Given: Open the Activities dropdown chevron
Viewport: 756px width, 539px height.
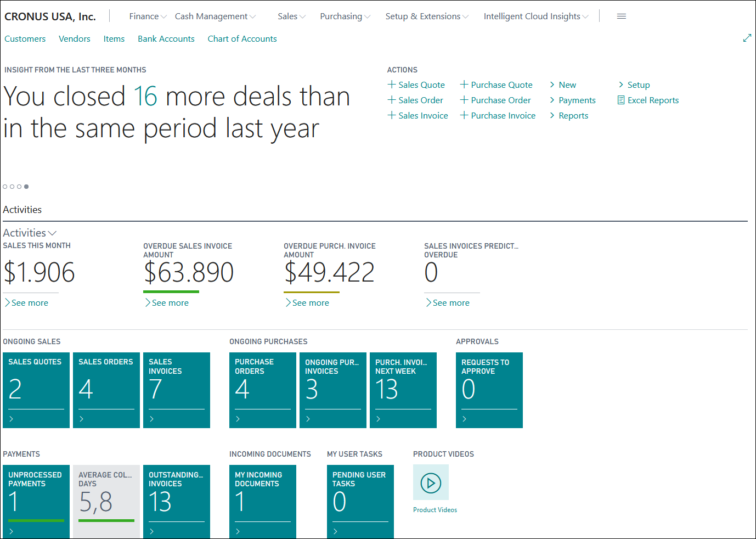Looking at the screenshot, I should tap(53, 233).
